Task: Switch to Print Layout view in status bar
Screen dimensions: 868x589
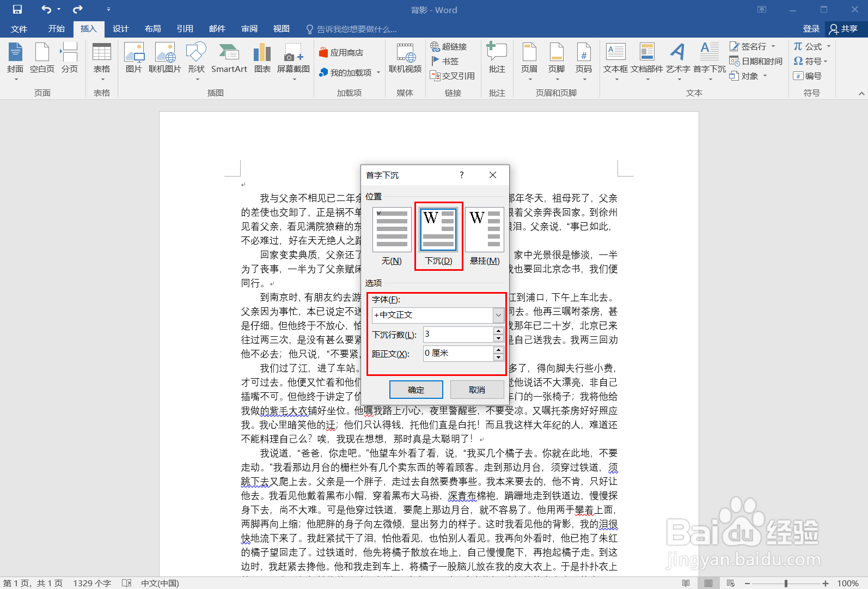Action: coord(708,583)
